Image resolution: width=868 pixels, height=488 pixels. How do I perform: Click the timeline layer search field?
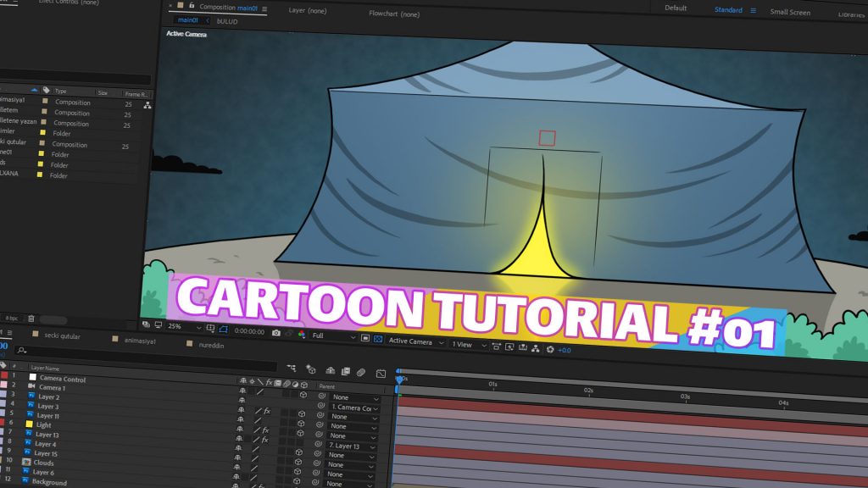pyautogui.click(x=146, y=358)
